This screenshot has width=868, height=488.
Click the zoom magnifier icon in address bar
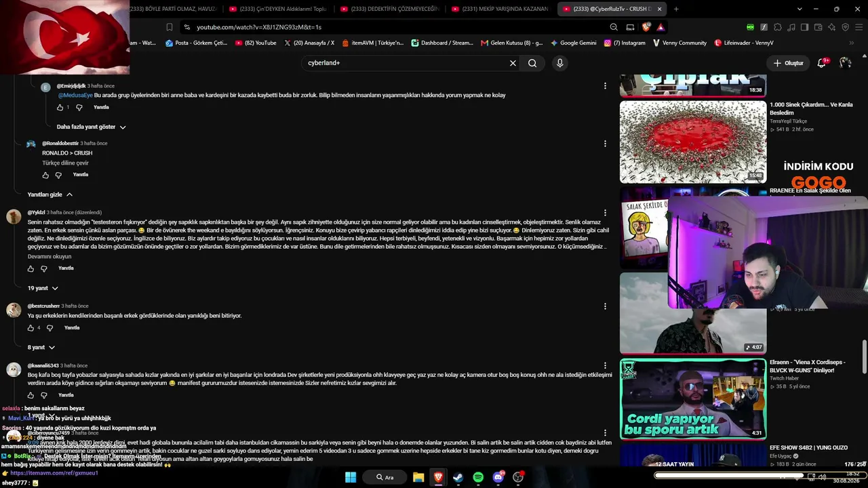pos(614,27)
